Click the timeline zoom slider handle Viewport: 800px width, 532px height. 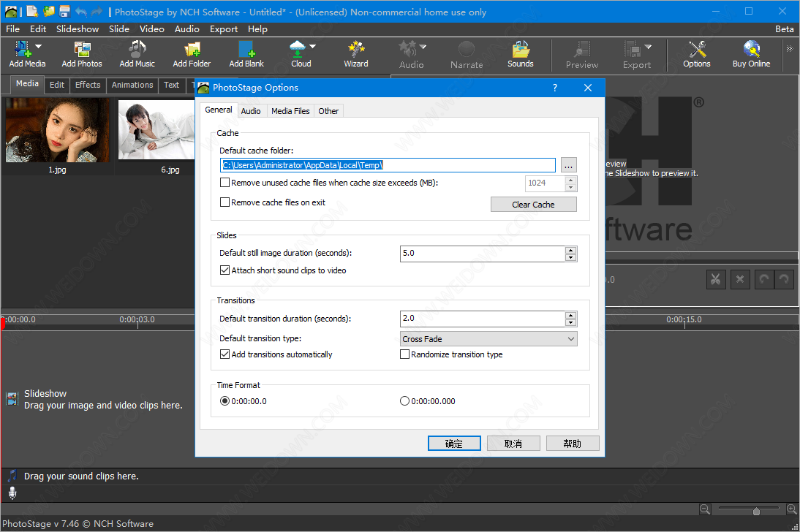click(x=756, y=511)
